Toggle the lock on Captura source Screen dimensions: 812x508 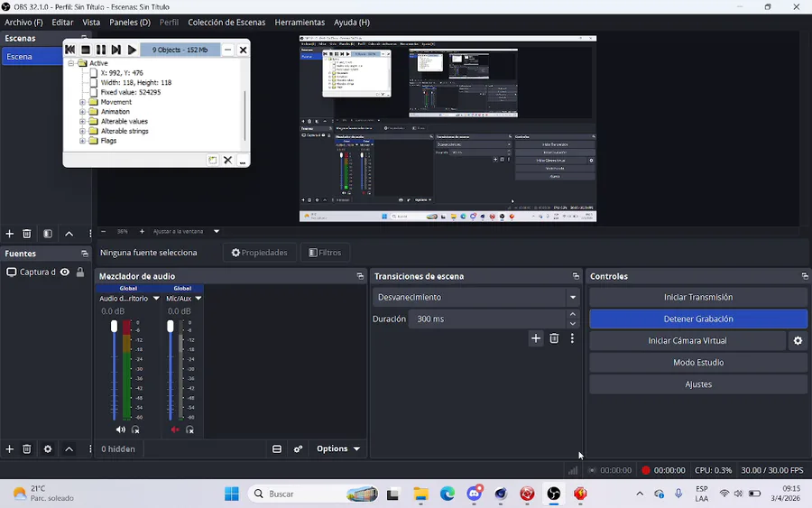(x=80, y=272)
